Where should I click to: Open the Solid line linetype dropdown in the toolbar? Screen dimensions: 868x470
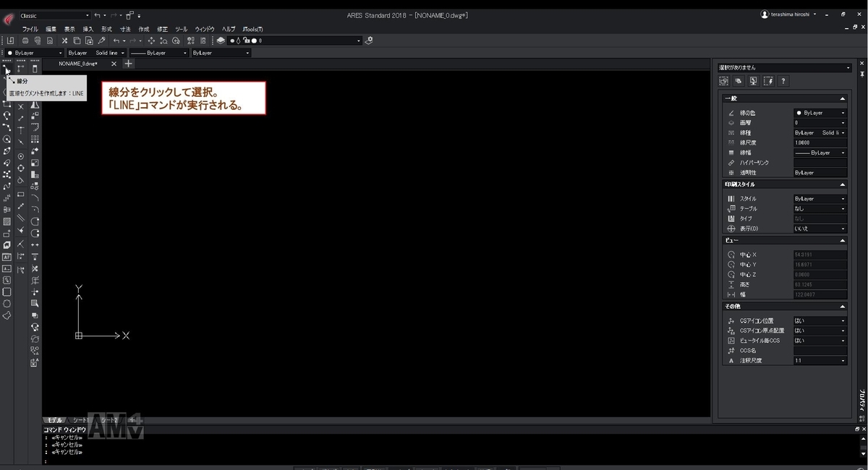coord(96,53)
